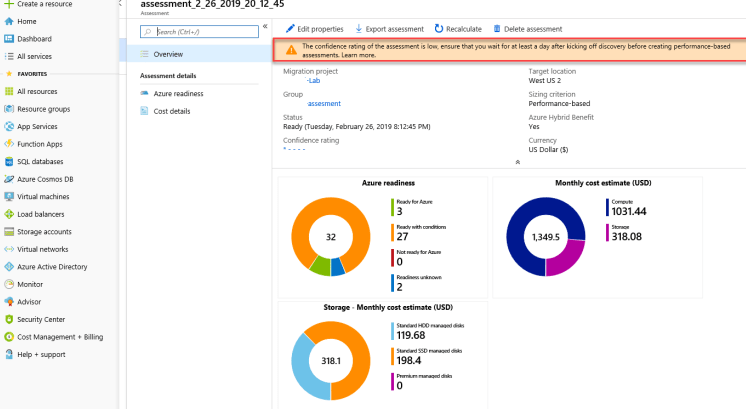The image size is (746, 409).
Task: Click the green Ready for Azure swatch
Action: point(393,208)
